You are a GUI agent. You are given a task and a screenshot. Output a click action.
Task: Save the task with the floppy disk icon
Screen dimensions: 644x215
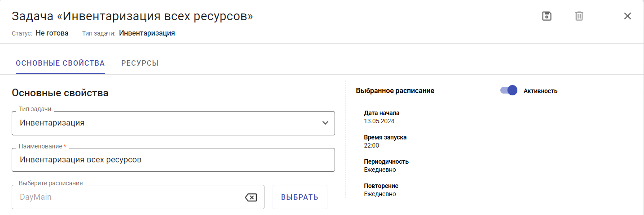tap(547, 16)
